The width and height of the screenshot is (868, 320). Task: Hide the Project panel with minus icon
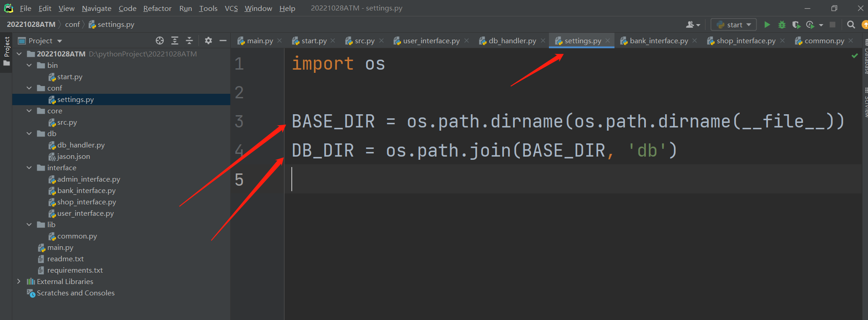point(223,41)
